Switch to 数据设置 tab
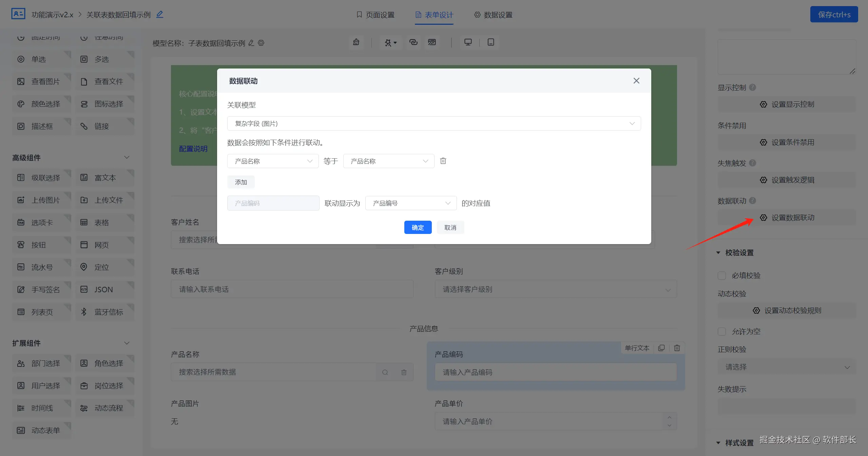The image size is (868, 456). [x=493, y=15]
